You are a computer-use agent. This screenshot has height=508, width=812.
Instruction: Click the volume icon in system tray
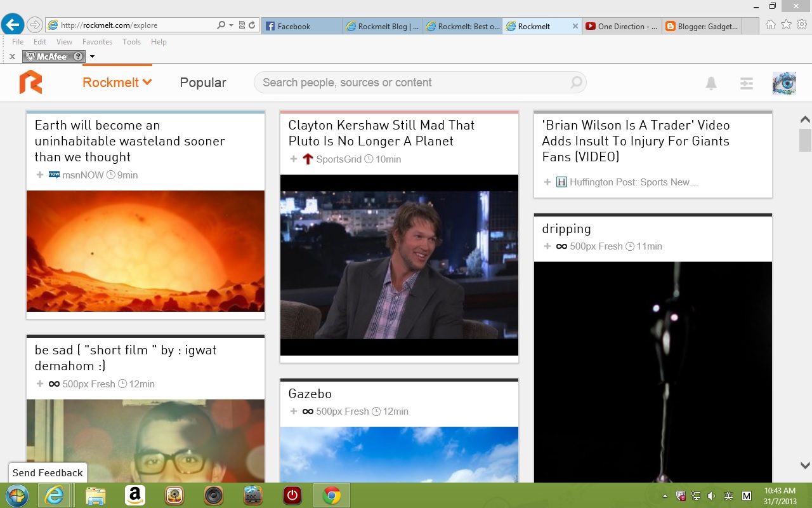point(711,496)
